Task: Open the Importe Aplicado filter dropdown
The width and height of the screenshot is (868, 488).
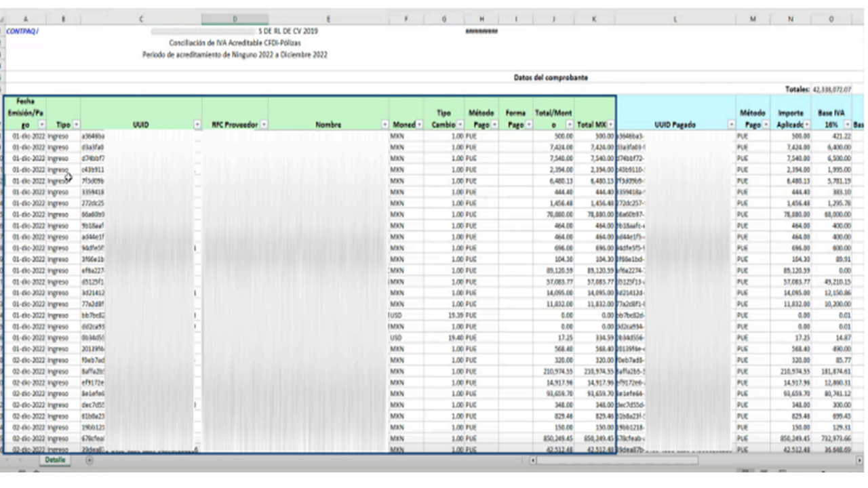Action: tap(806, 125)
